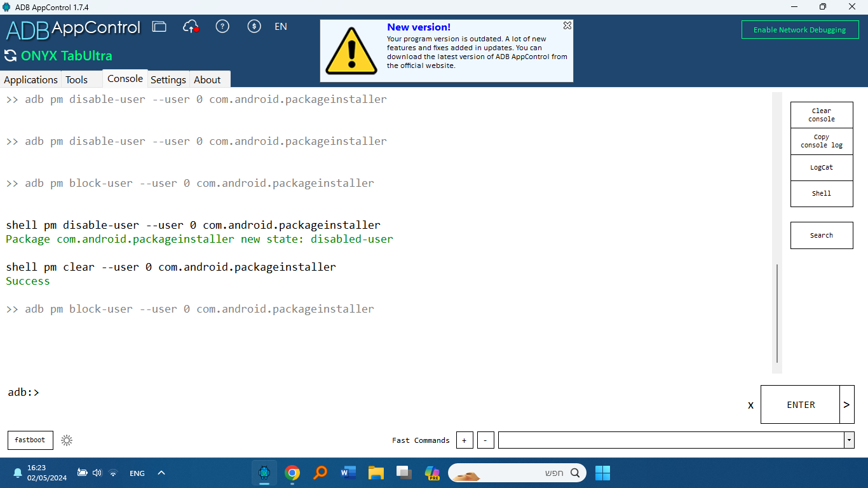Screen dimensions: 868x488
Task: Clear command input with x
Action: [750, 405]
